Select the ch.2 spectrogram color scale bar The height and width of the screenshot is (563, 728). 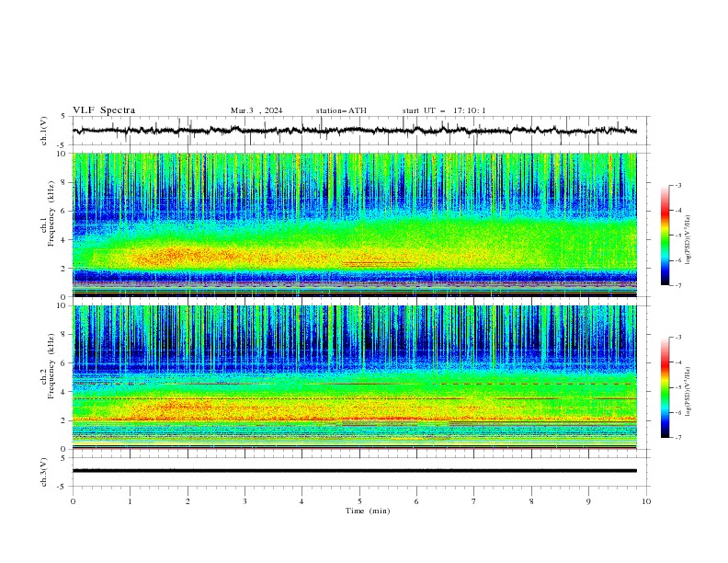pyautogui.click(x=665, y=387)
